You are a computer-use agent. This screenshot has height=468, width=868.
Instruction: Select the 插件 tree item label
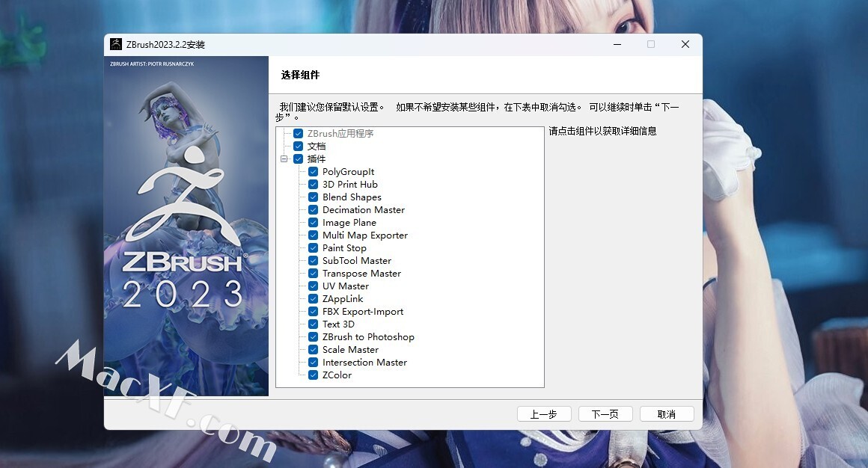click(x=317, y=158)
